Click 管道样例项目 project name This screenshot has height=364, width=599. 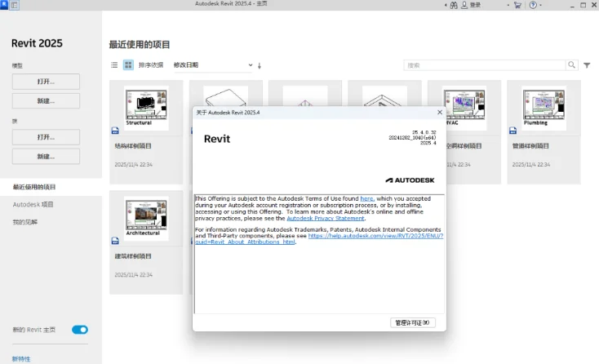click(530, 146)
